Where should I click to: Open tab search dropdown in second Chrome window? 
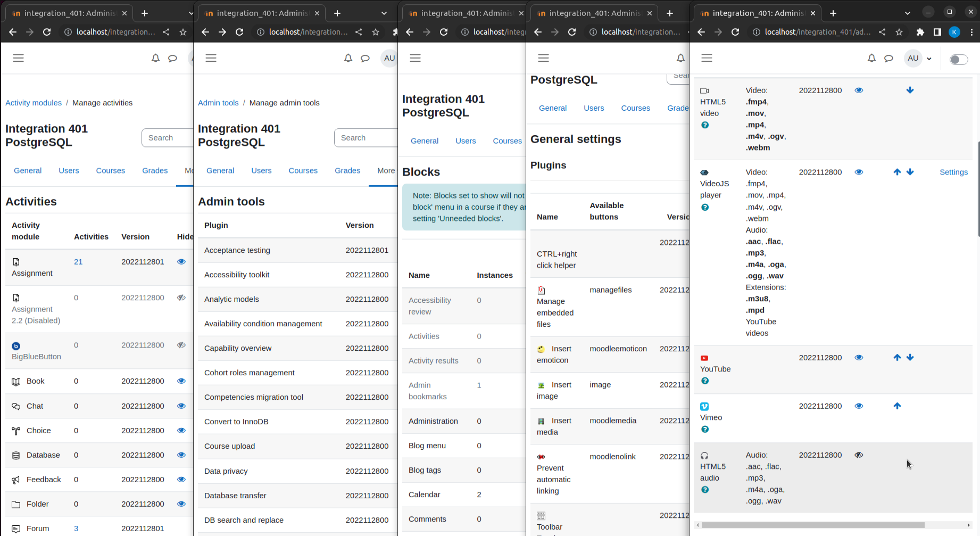384,13
